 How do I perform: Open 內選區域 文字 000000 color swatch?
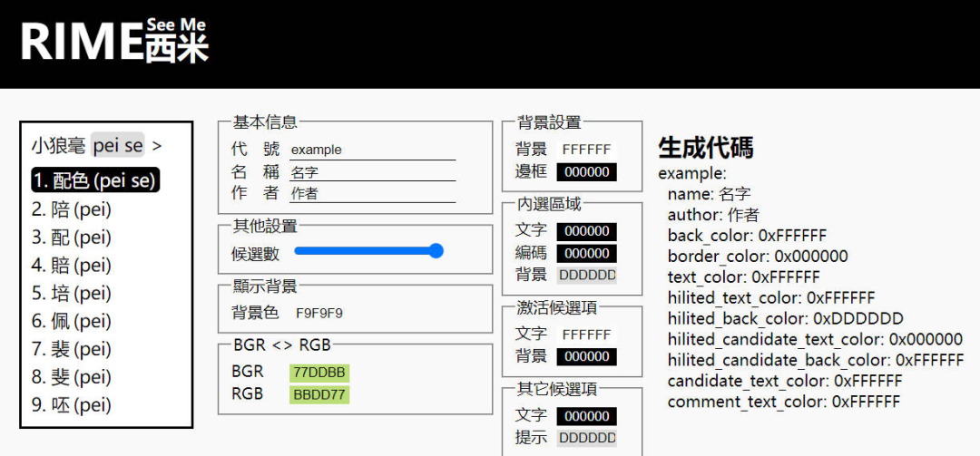click(586, 231)
